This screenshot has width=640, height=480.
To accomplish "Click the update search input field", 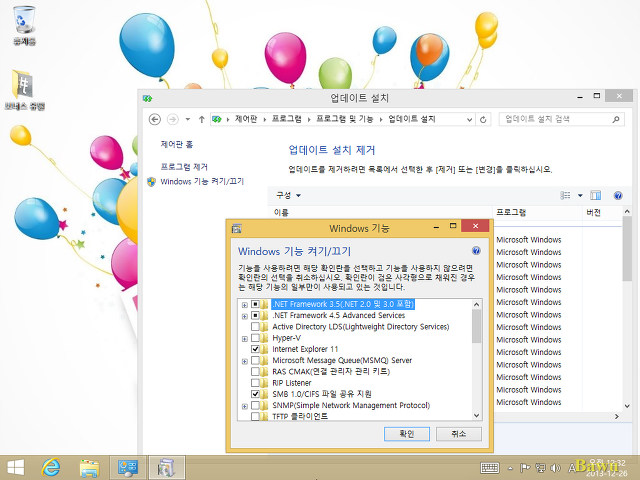I will [x=556, y=119].
